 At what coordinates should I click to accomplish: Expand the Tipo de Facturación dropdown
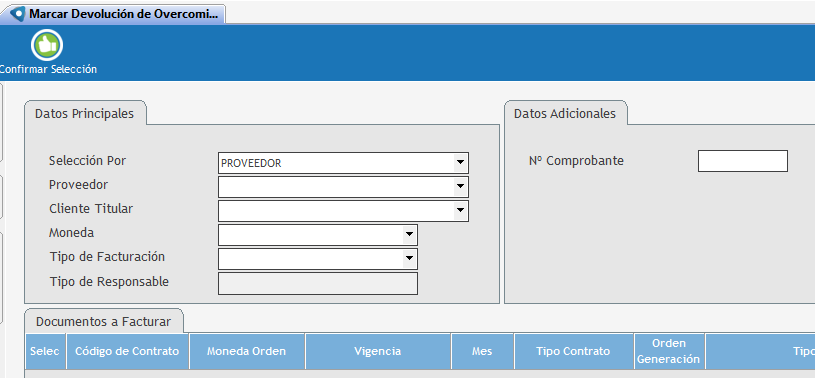409,258
